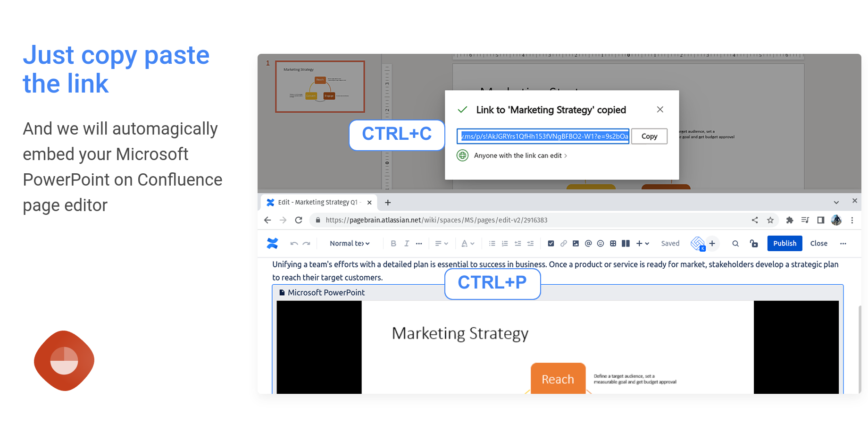Click the embedded slide title Marketing Strategy

[x=460, y=333]
